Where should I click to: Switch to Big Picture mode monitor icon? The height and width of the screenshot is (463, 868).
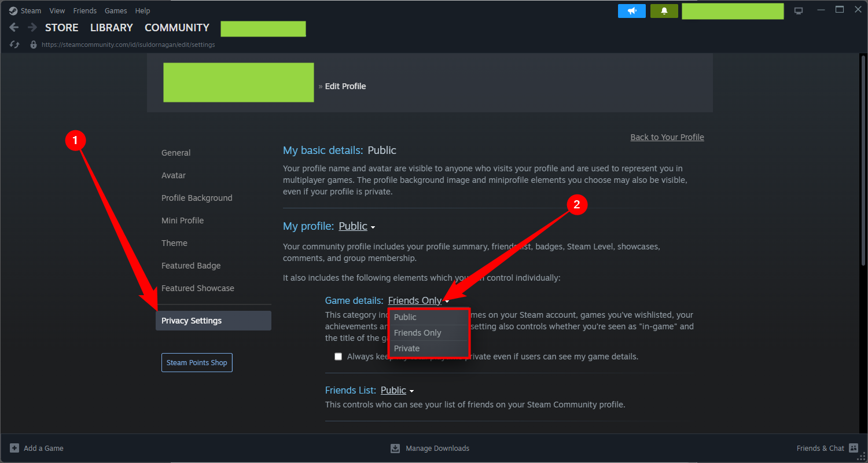(799, 11)
